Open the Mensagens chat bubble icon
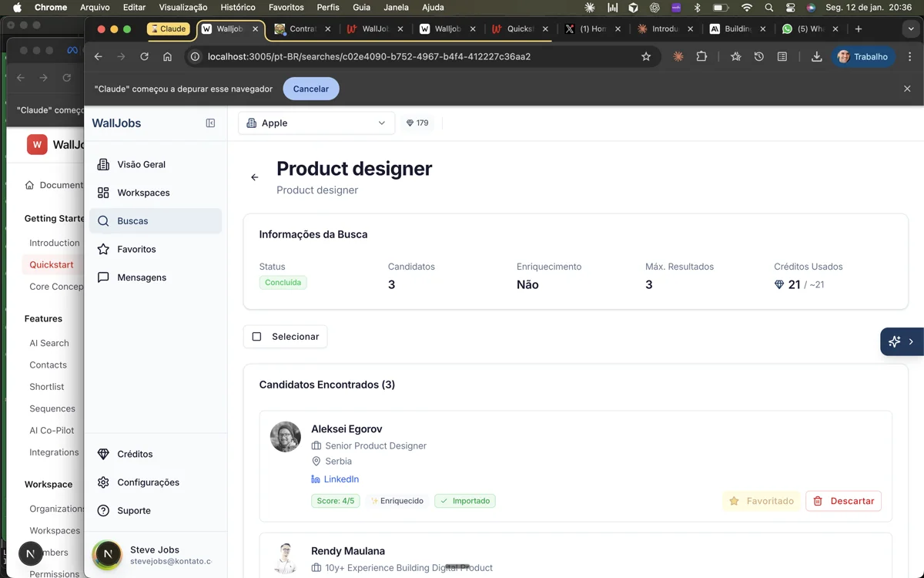 click(x=103, y=277)
